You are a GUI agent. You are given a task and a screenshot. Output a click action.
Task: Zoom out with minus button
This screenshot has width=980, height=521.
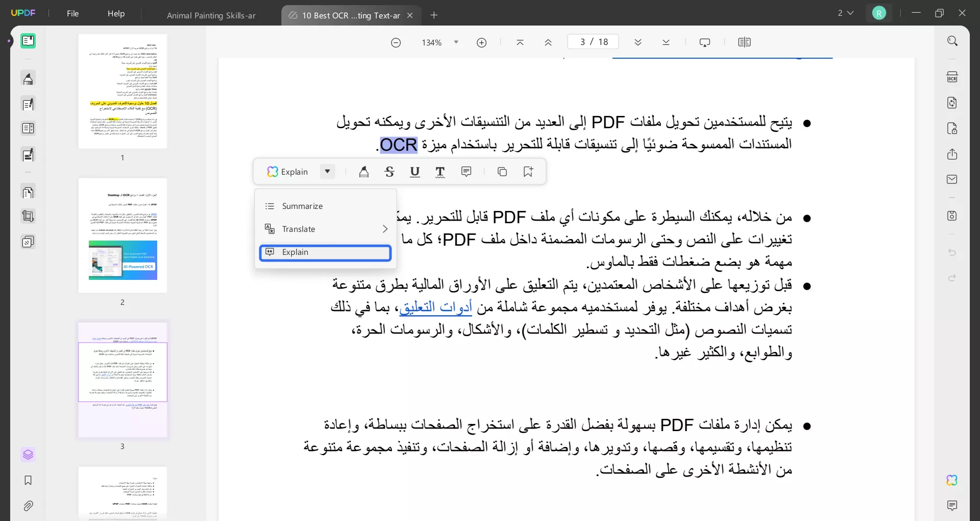coord(396,42)
